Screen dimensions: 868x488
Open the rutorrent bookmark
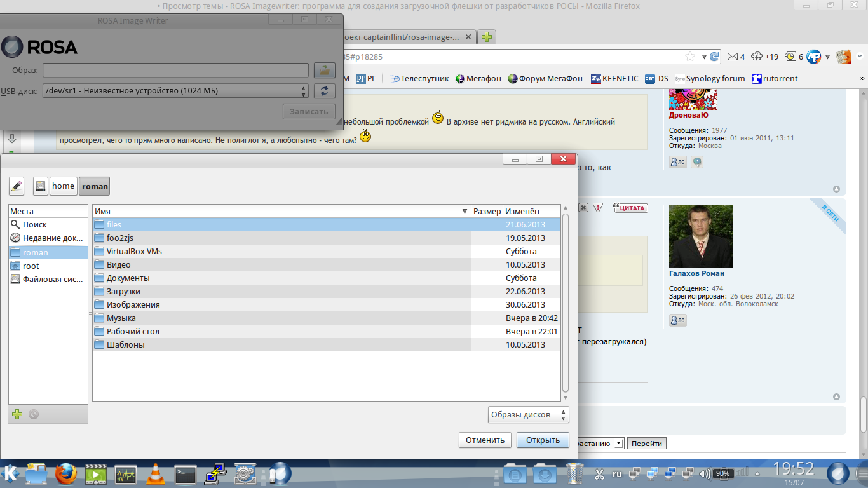775,79
